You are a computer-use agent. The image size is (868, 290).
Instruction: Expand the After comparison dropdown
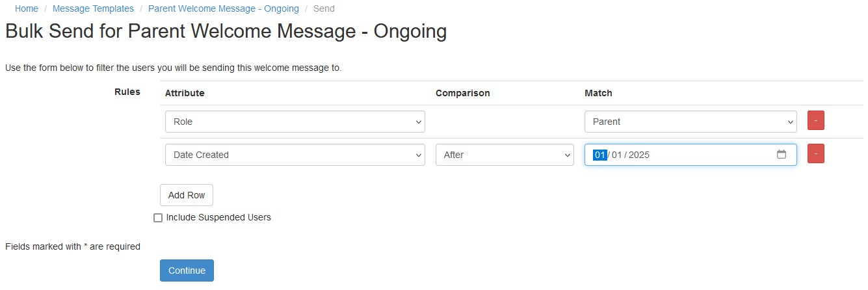click(x=504, y=155)
